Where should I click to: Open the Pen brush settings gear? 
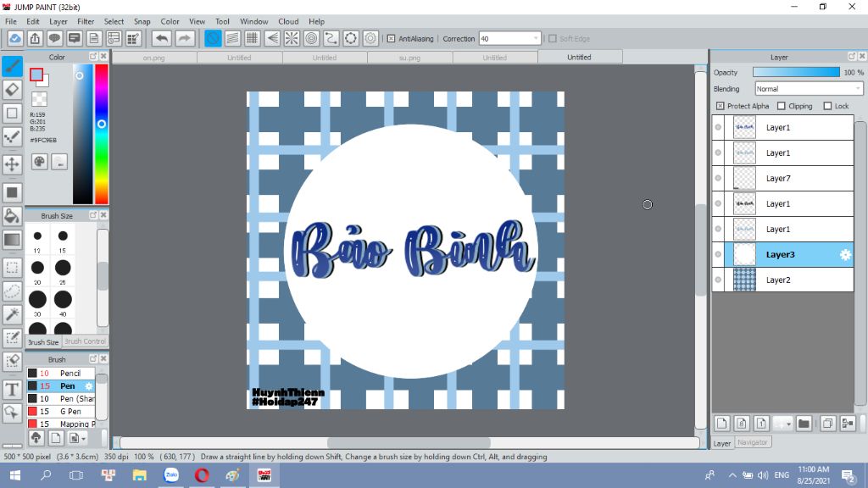point(89,385)
